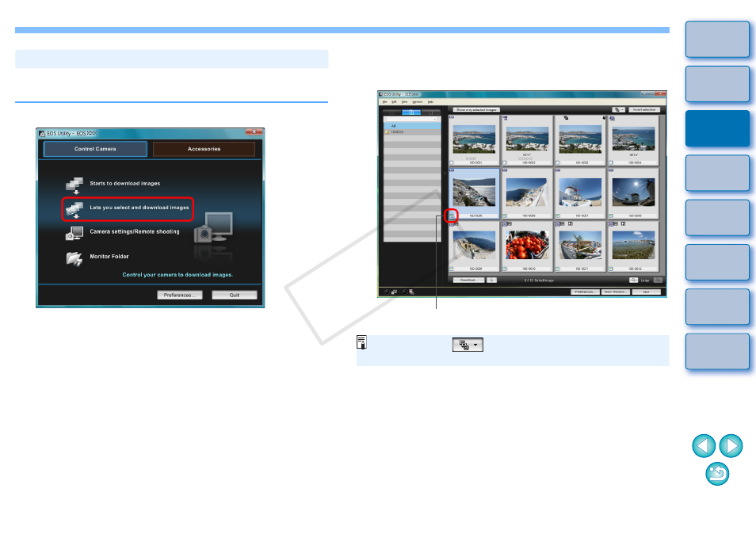This screenshot has height=534, width=756.
Task: Select the highlighted thumbnail 100-0005
Action: (x=474, y=192)
